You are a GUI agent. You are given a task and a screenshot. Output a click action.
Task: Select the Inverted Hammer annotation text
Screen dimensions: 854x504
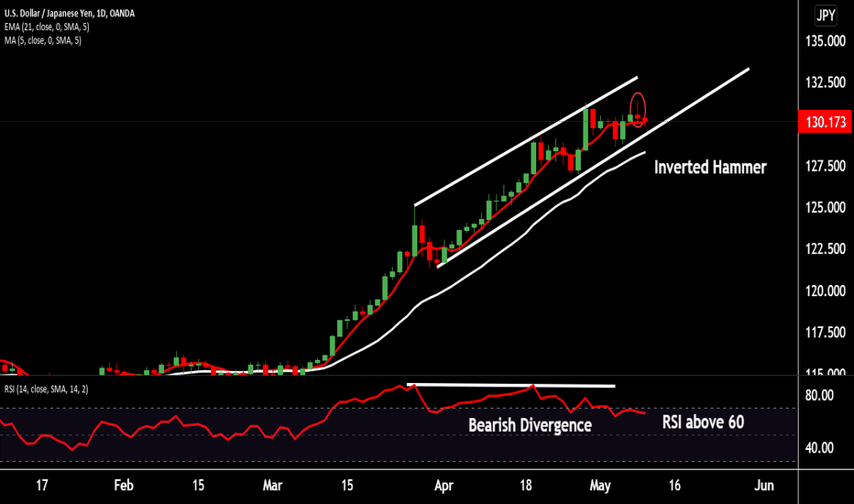[x=710, y=167]
